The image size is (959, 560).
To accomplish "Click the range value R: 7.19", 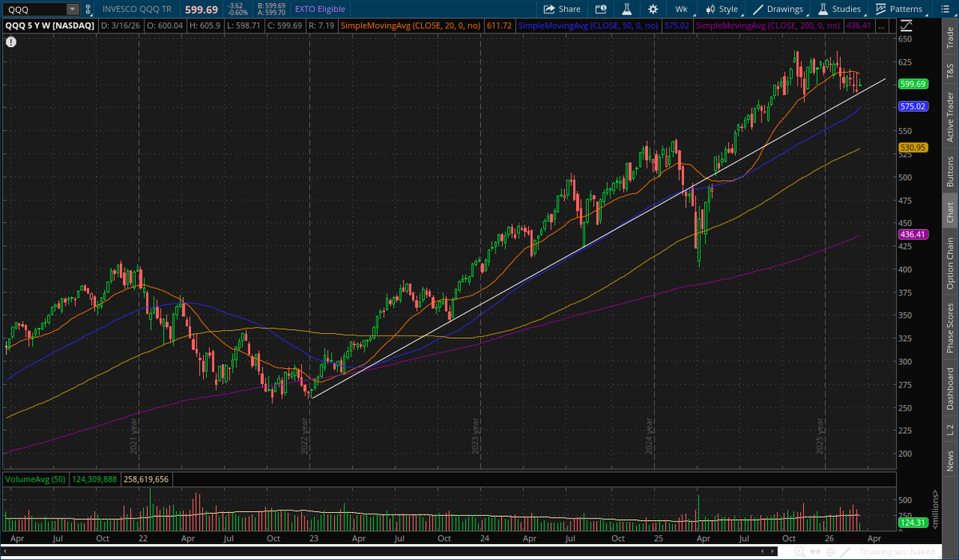I will click(320, 26).
